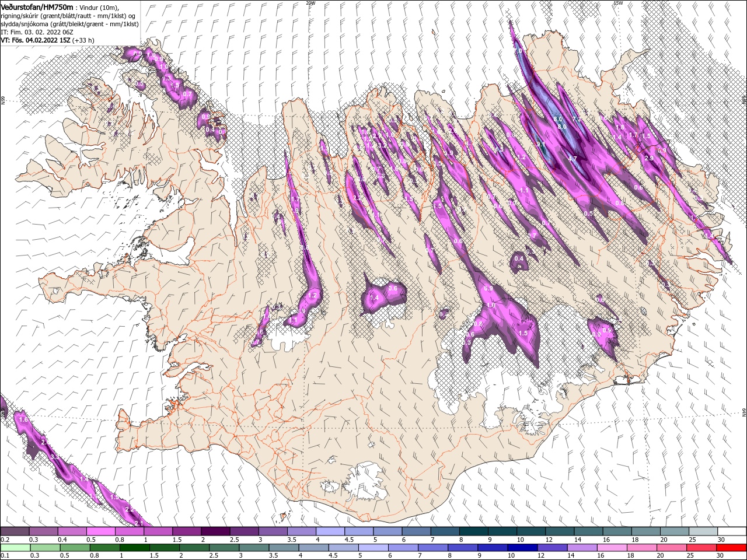Click the lower legend swatch at 25
Image resolution: width=747 pixels, height=560 pixels.
coord(703,547)
